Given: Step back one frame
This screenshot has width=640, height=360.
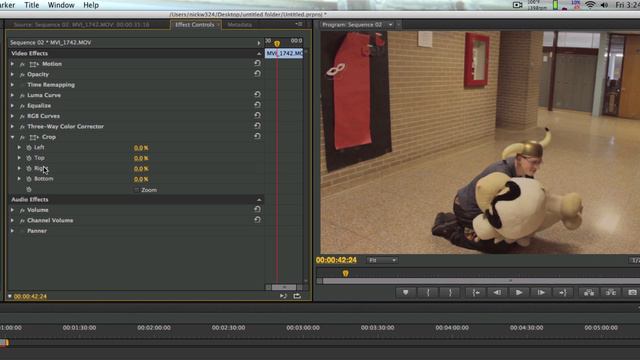Looking at the screenshot, I should tap(497, 293).
